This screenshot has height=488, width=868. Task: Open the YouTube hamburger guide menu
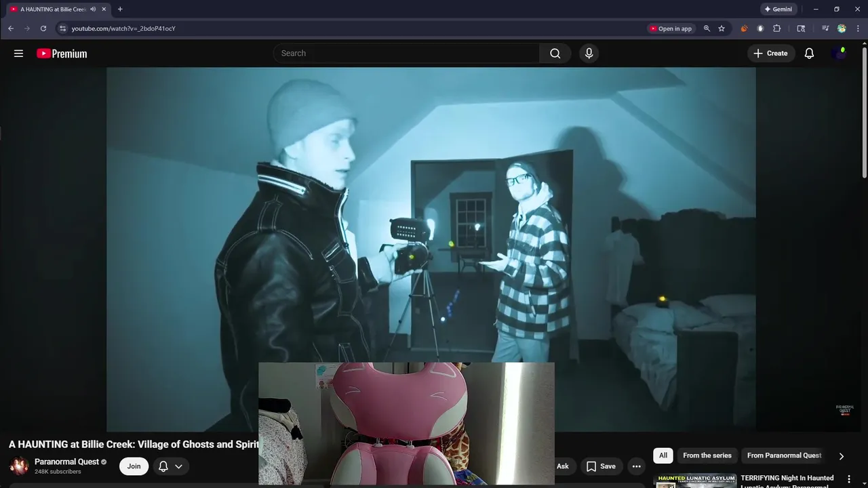pyautogui.click(x=18, y=54)
